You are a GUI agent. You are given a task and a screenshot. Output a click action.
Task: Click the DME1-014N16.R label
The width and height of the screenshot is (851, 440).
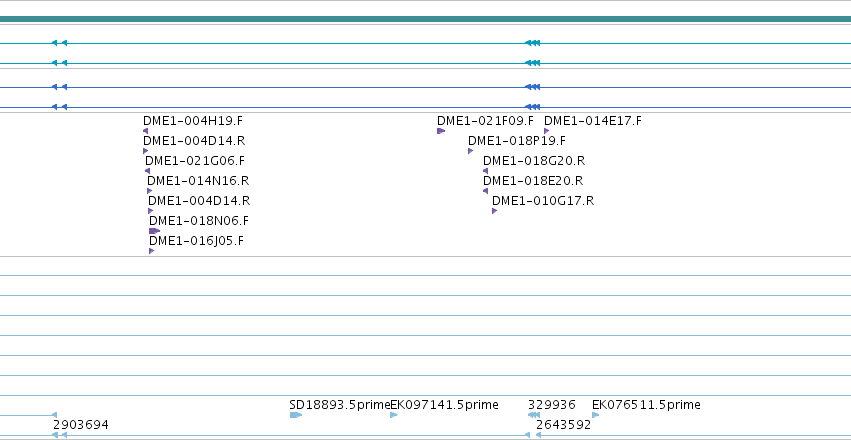[x=198, y=181]
